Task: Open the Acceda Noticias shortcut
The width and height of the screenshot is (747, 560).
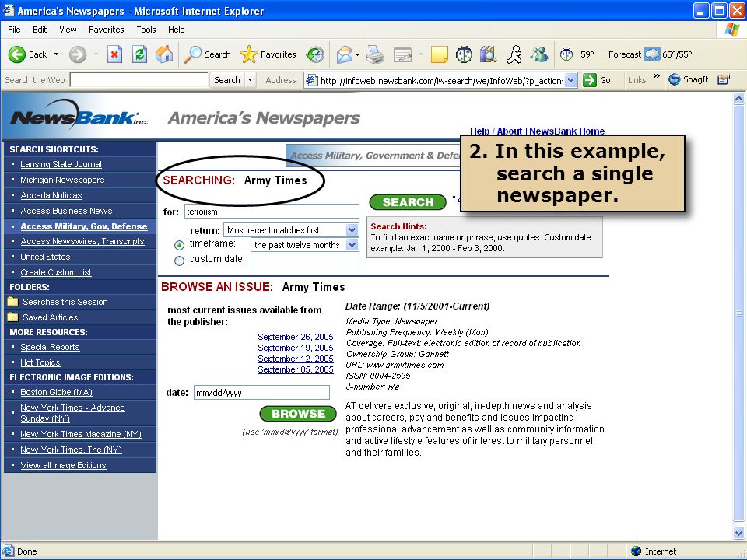Action: 51,195
